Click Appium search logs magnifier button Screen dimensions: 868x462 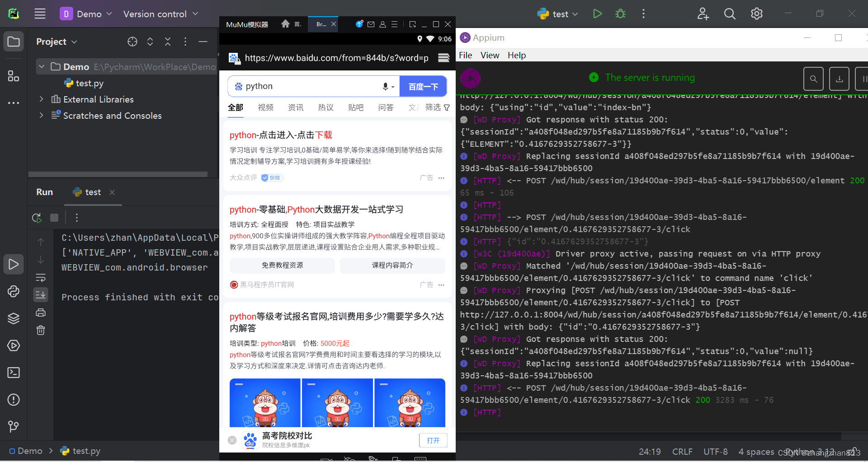[x=813, y=79]
